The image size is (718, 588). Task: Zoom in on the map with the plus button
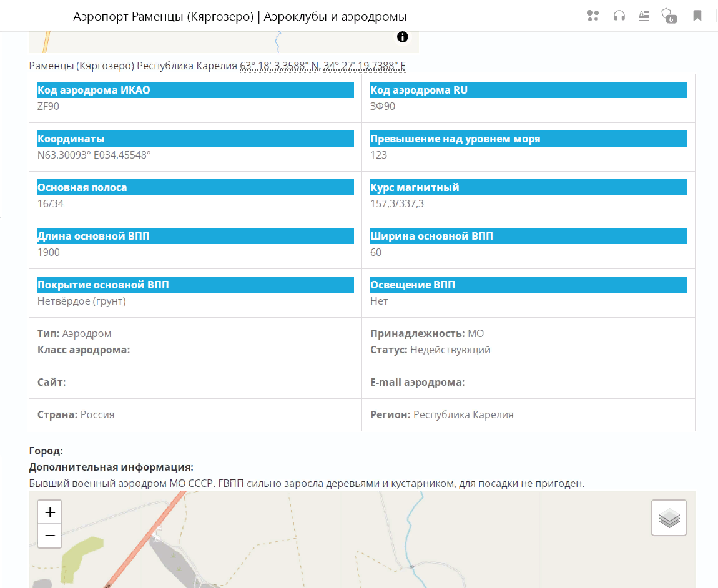point(50,512)
